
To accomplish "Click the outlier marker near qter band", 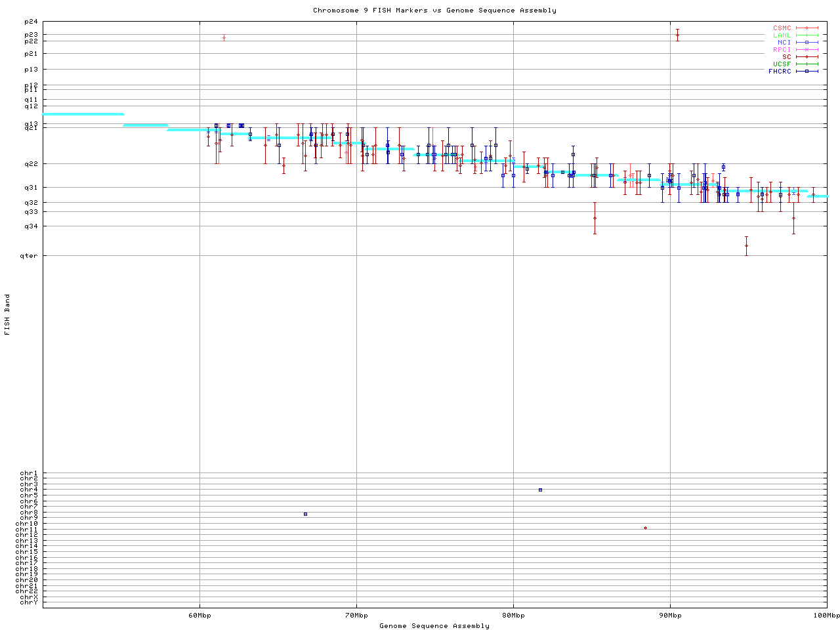I will point(746,245).
